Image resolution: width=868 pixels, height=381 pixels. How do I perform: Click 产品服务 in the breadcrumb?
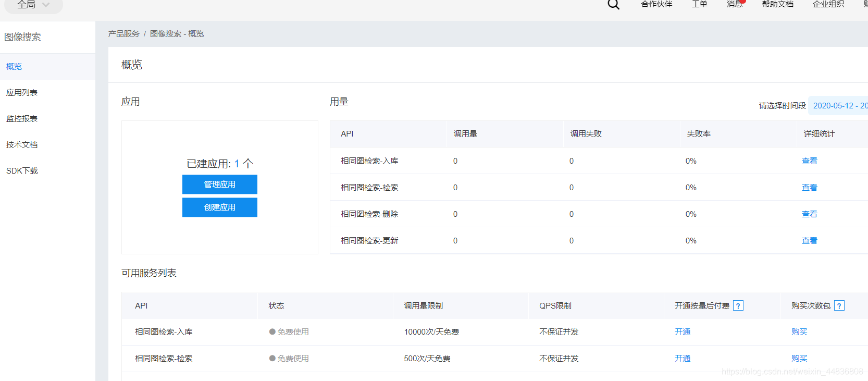coord(124,34)
